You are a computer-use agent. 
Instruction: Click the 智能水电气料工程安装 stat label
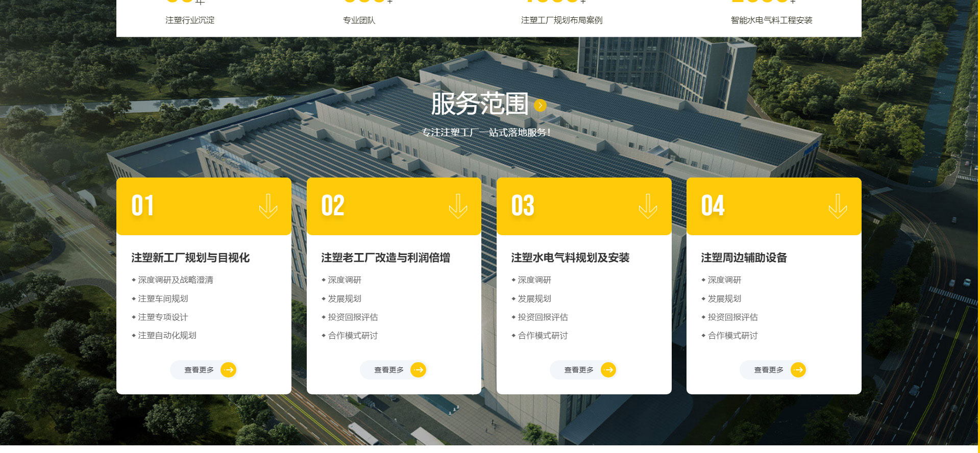tap(771, 20)
